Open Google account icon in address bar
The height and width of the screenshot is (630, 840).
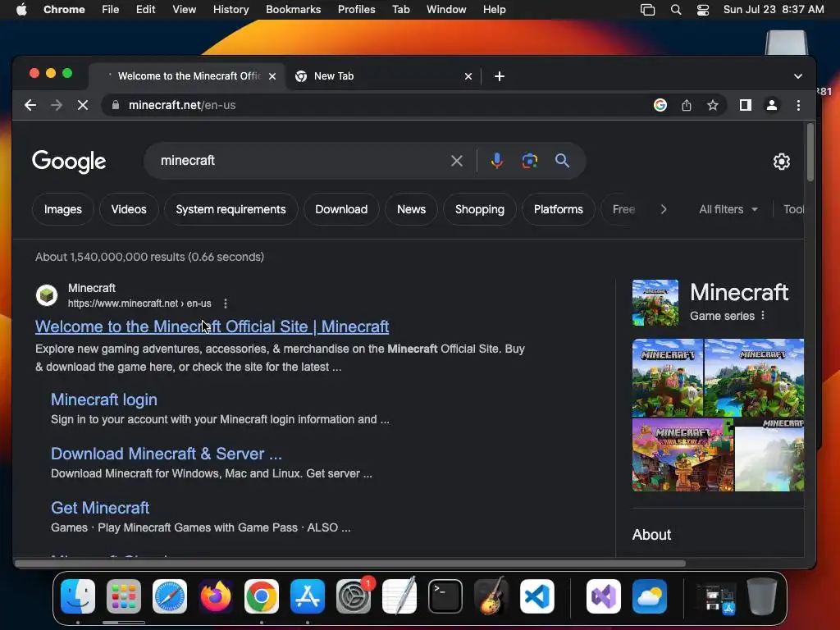coord(660,105)
